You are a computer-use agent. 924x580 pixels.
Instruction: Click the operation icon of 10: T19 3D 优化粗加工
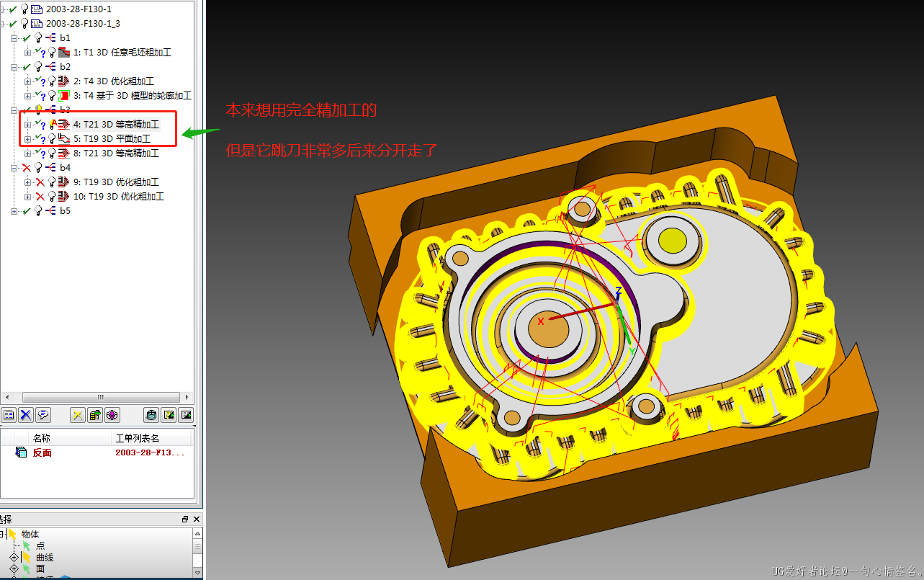click(64, 197)
